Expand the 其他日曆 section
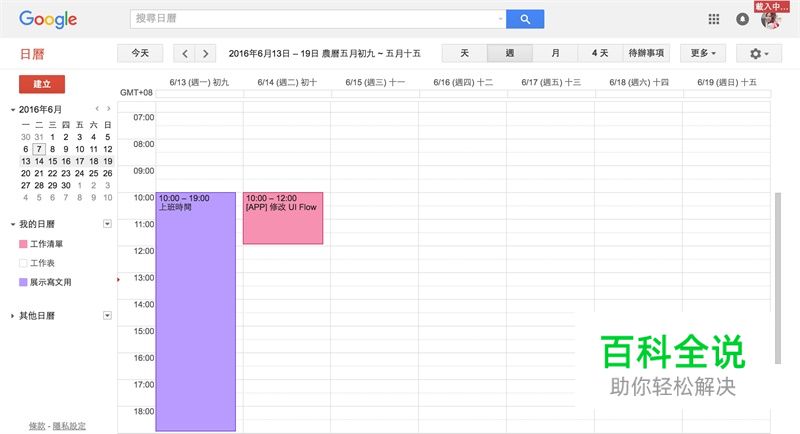Screen dimensions: 800x434 [x=13, y=316]
